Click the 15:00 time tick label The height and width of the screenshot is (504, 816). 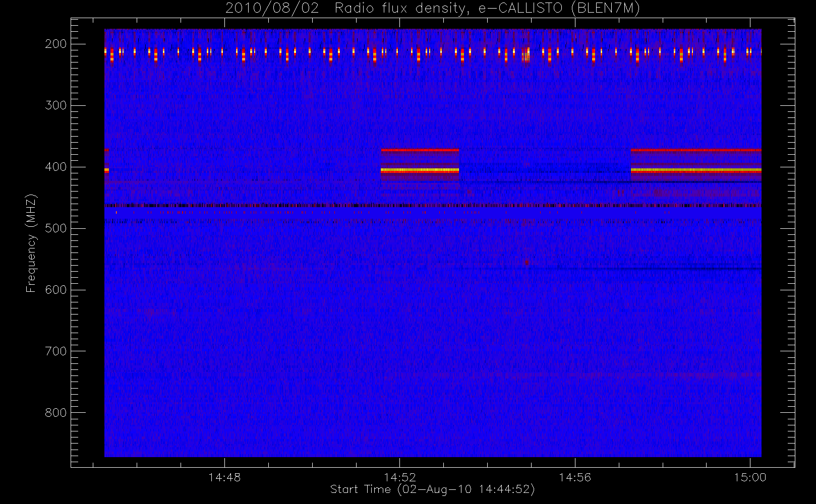(750, 477)
